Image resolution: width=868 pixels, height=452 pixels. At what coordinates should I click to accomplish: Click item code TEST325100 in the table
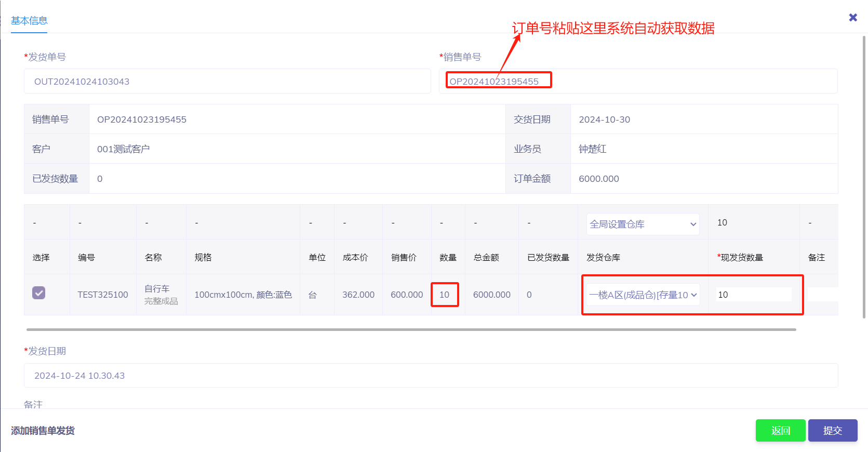pyautogui.click(x=103, y=295)
